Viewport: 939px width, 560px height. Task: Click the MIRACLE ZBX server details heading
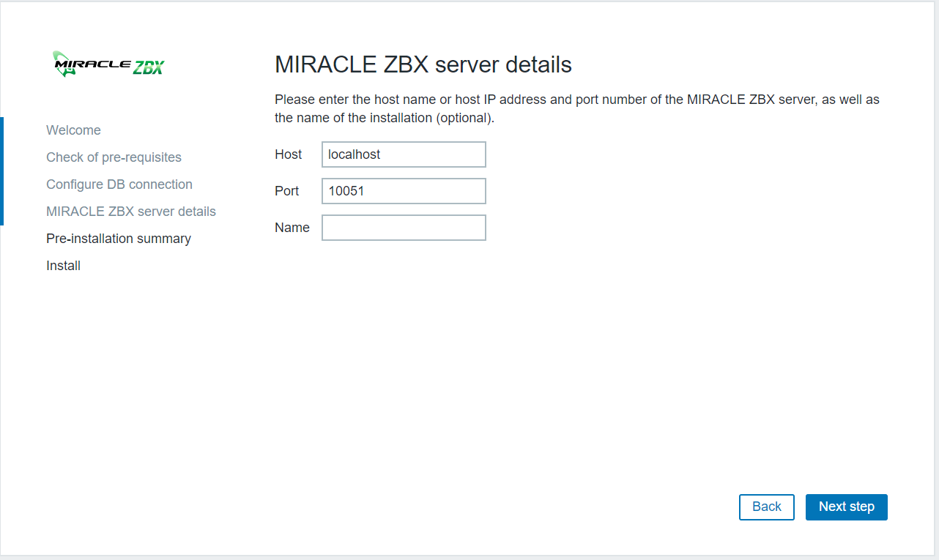click(x=423, y=64)
